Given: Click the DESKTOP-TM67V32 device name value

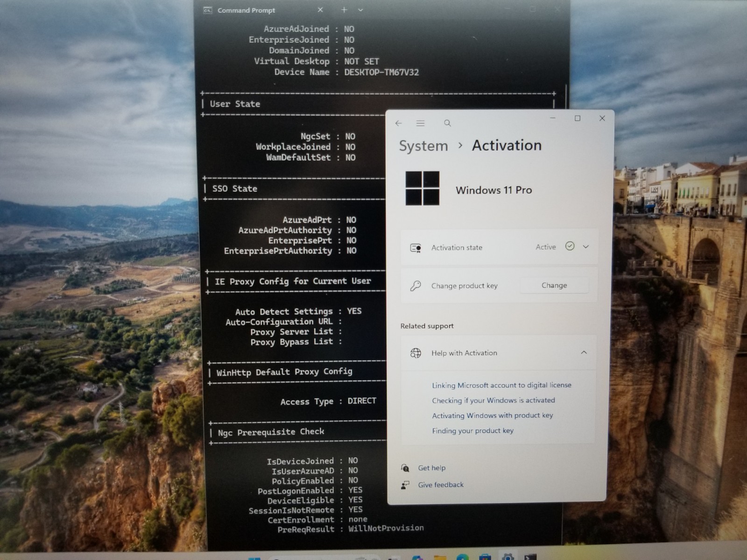Looking at the screenshot, I should pos(381,72).
